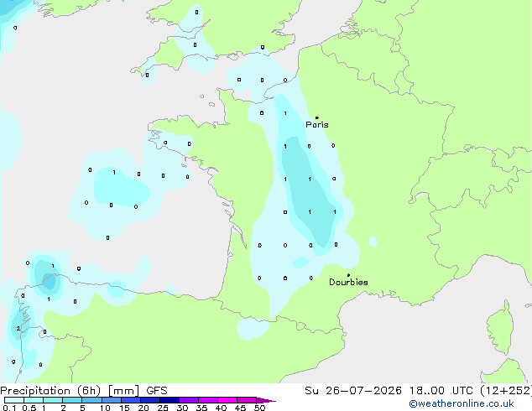Choose the legend swatch between 2 and 5

(72, 400)
